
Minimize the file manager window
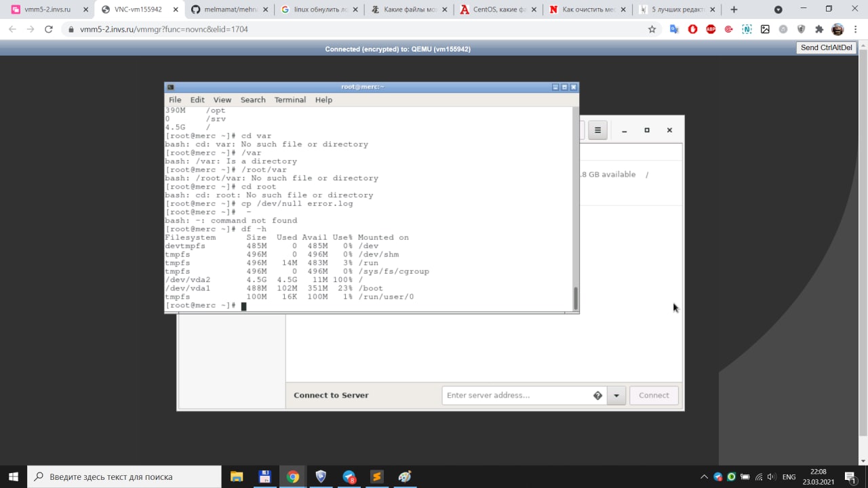(625, 130)
